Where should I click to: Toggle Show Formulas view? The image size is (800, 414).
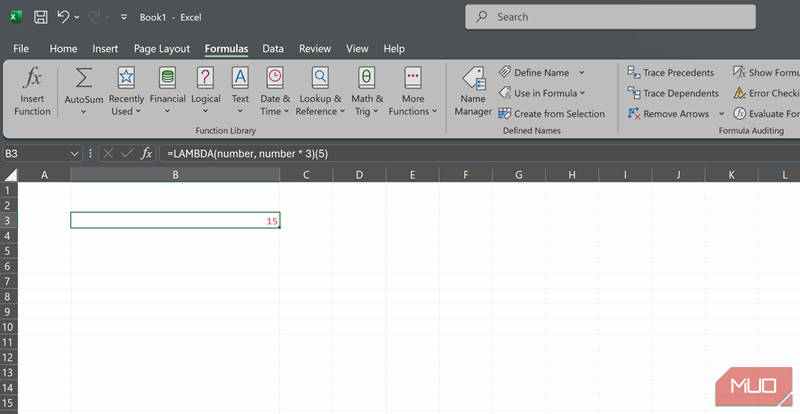coord(765,73)
